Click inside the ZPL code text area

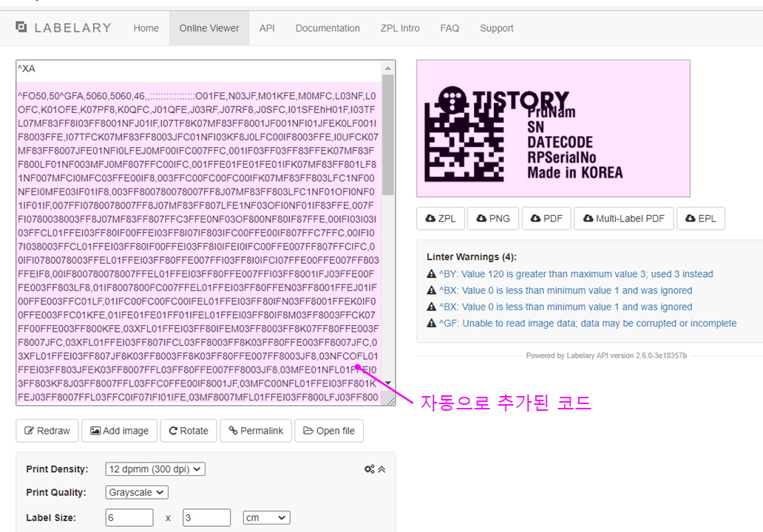(200, 233)
